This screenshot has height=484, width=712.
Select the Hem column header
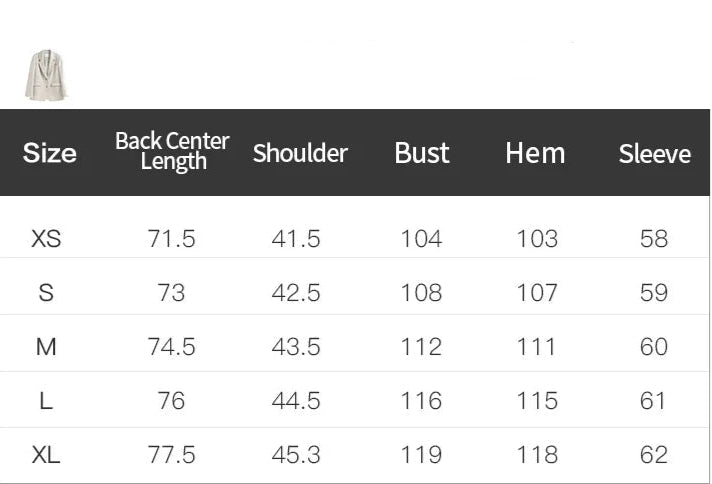pos(535,153)
